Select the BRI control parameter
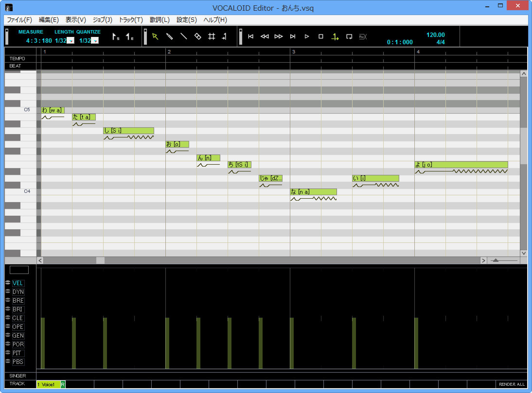This screenshot has width=532, height=393. coord(18,309)
